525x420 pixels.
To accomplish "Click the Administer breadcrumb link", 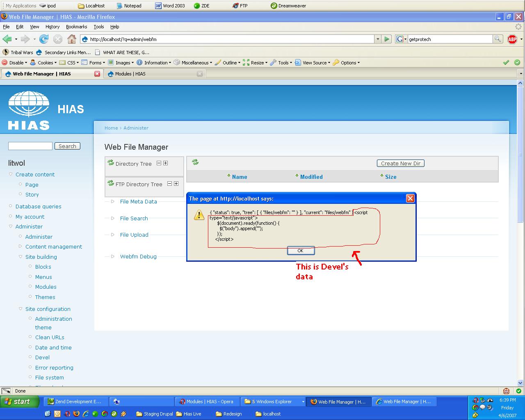I will [136, 128].
